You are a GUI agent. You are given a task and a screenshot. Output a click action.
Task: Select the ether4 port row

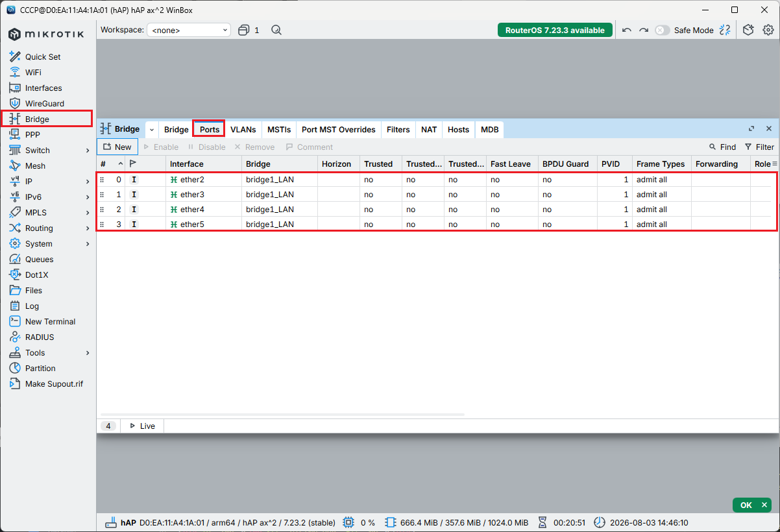click(x=437, y=210)
